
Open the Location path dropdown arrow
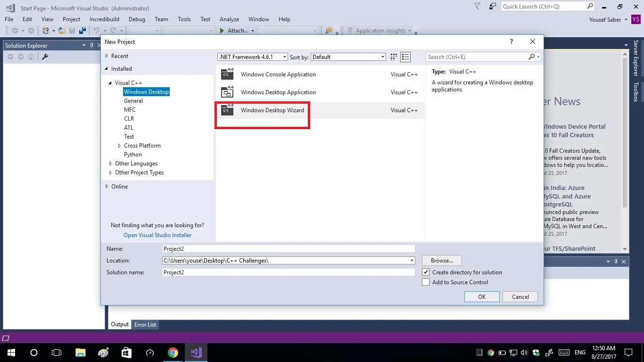(412, 261)
